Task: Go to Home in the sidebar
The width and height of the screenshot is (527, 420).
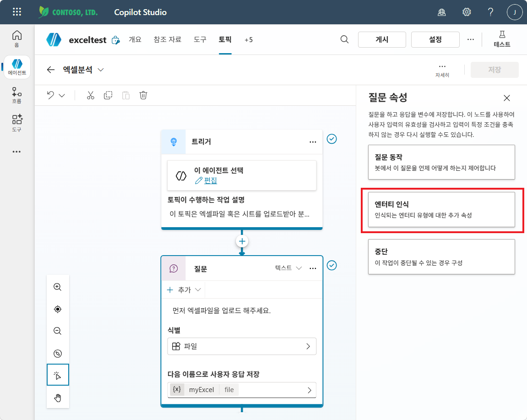Action: (17, 38)
